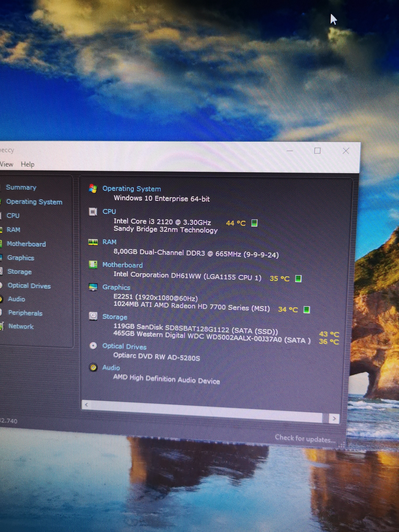
Task: Open Storage in the sidebar
Action: click(20, 272)
